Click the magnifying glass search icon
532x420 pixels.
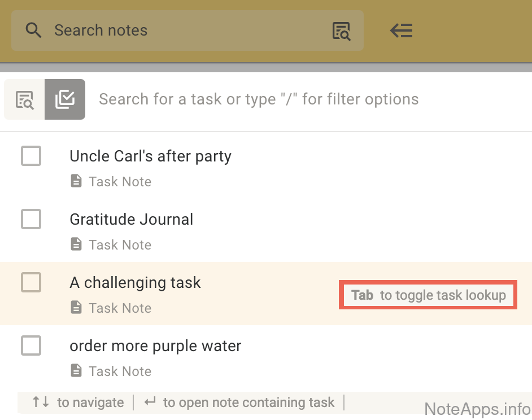tap(33, 30)
